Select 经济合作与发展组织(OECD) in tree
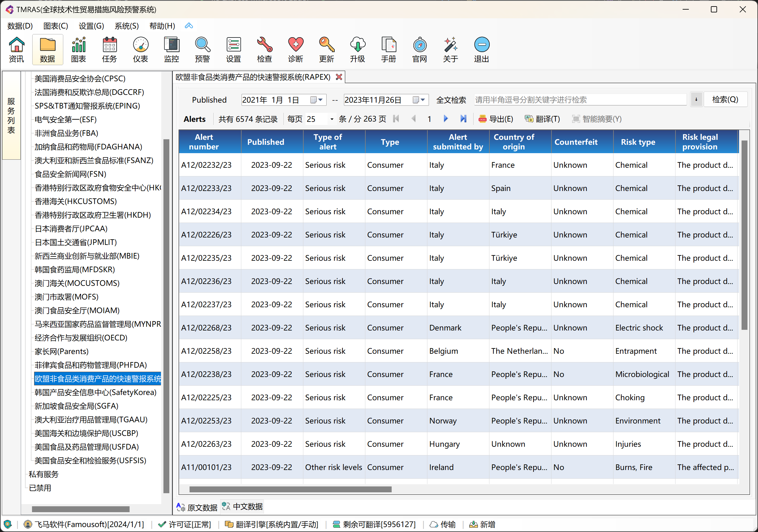758x532 pixels. 81,338
